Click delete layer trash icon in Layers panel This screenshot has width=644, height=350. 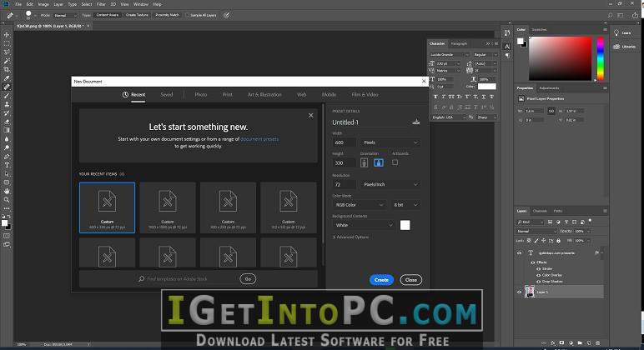[597, 342]
